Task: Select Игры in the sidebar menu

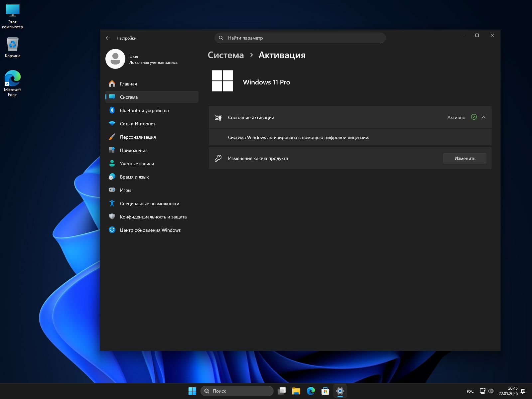Action: click(125, 190)
